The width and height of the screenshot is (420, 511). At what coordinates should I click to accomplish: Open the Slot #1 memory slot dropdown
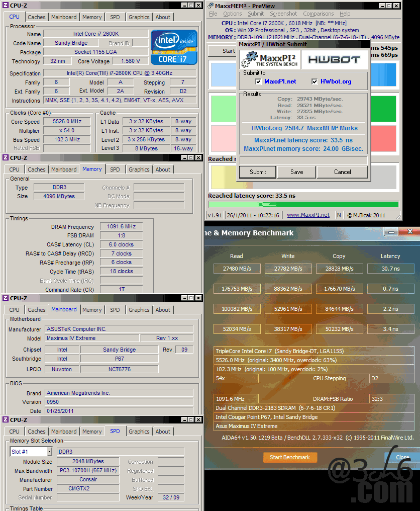[50, 452]
